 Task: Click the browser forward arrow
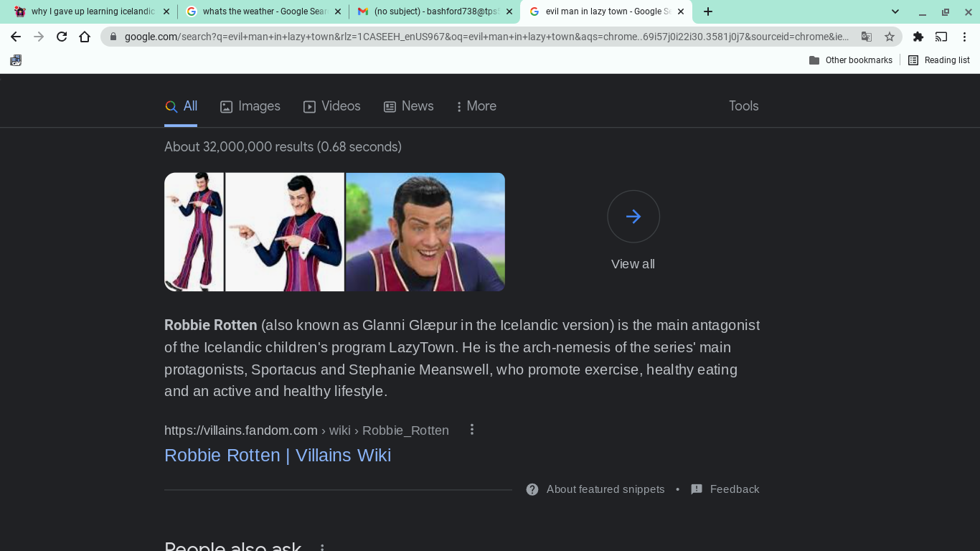click(39, 37)
